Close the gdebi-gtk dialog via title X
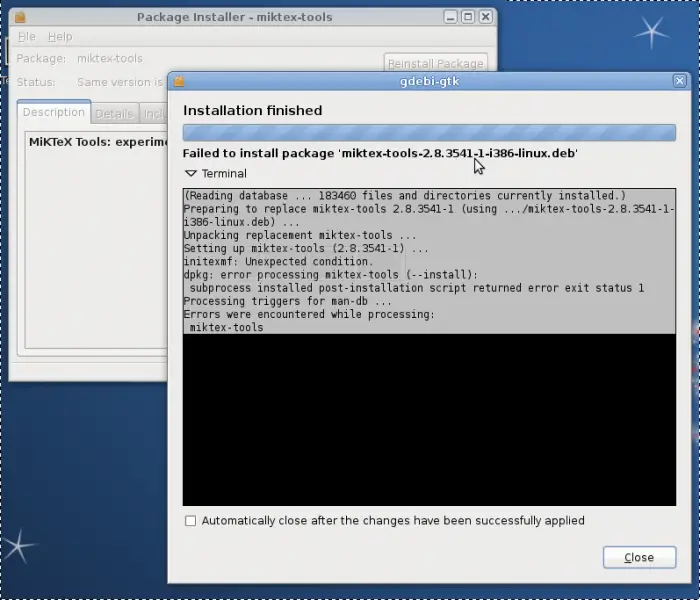This screenshot has height=600, width=700. 679,81
